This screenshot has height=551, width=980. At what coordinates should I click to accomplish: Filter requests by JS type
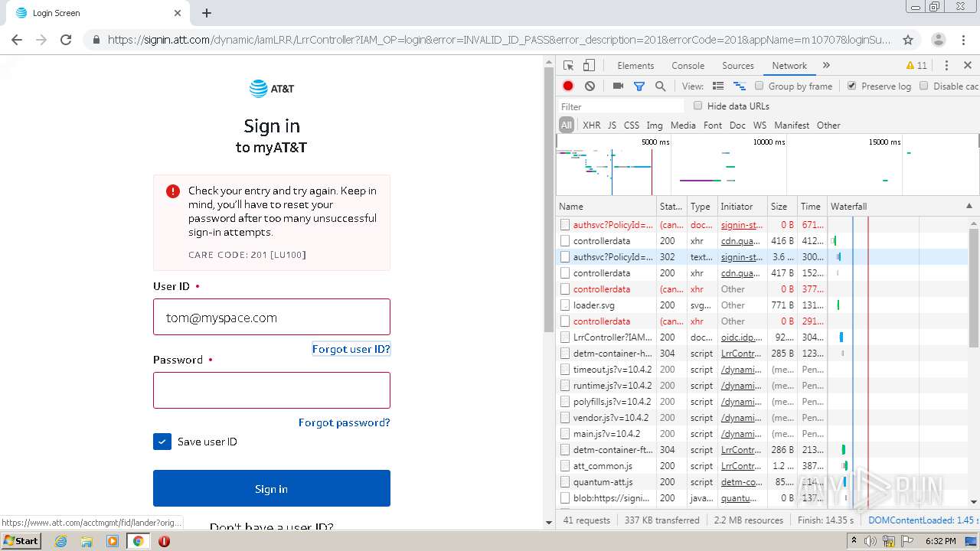(x=612, y=126)
